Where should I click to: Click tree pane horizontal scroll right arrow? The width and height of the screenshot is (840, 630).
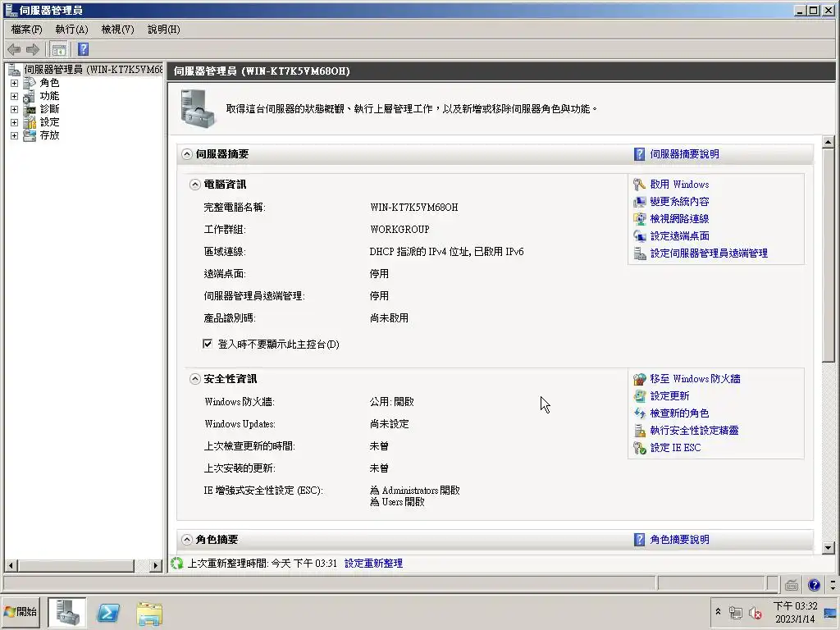[155, 565]
